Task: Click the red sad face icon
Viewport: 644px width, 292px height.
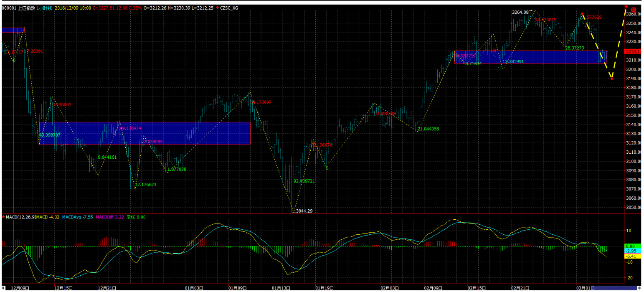Action: (633, 9)
